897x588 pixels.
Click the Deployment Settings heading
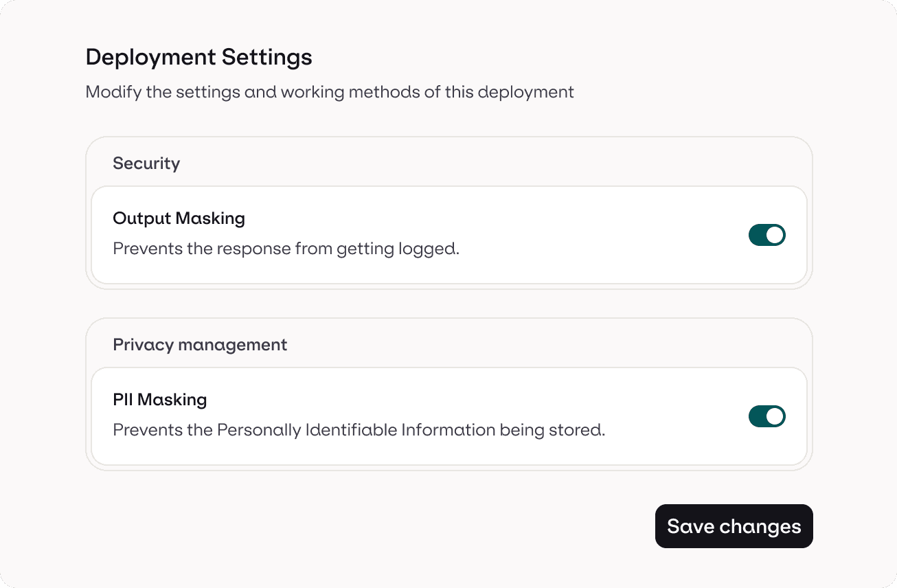[x=198, y=57]
